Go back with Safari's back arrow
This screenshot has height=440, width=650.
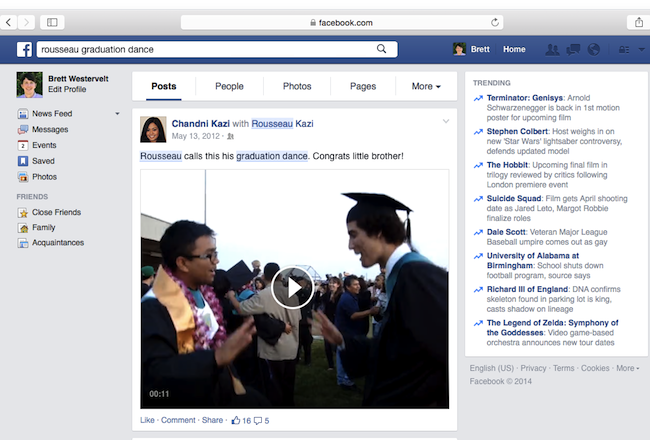click(x=9, y=22)
